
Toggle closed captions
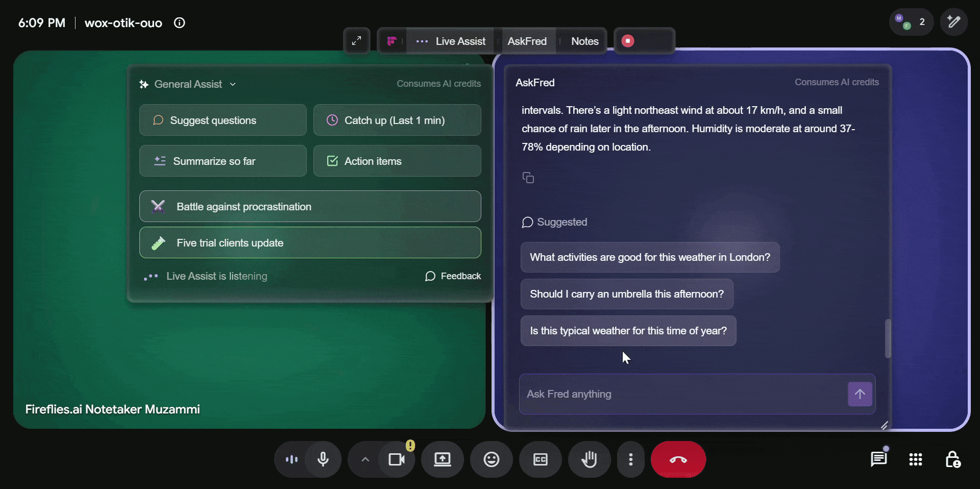point(541,459)
